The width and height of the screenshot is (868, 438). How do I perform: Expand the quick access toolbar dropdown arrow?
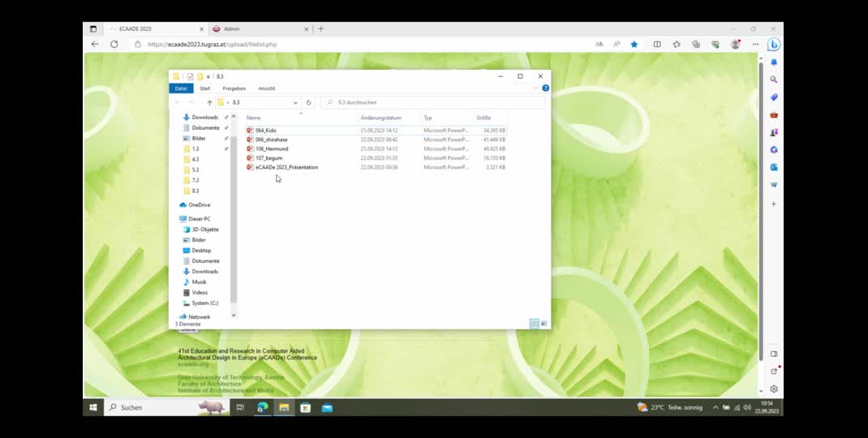pyautogui.click(x=208, y=76)
